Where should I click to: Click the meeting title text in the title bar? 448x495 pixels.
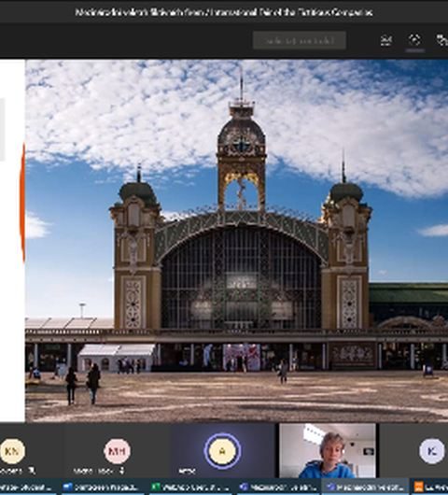click(x=224, y=12)
